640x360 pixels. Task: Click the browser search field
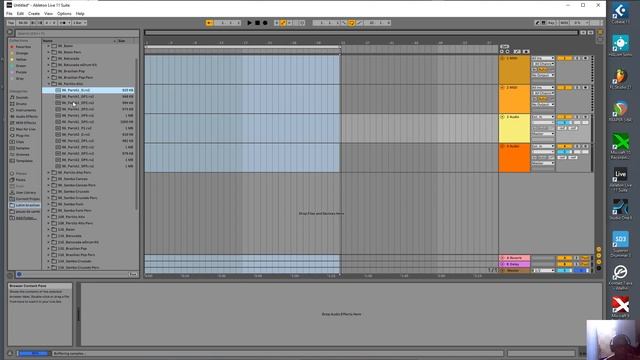point(77,33)
